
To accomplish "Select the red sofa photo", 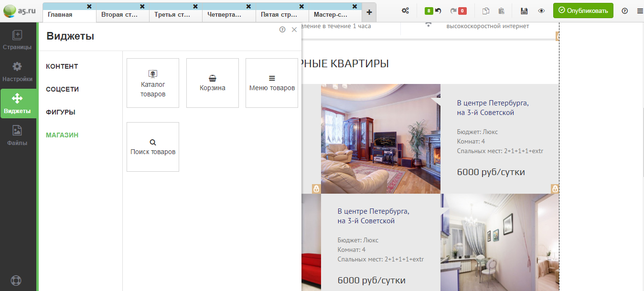I will click(x=311, y=242).
